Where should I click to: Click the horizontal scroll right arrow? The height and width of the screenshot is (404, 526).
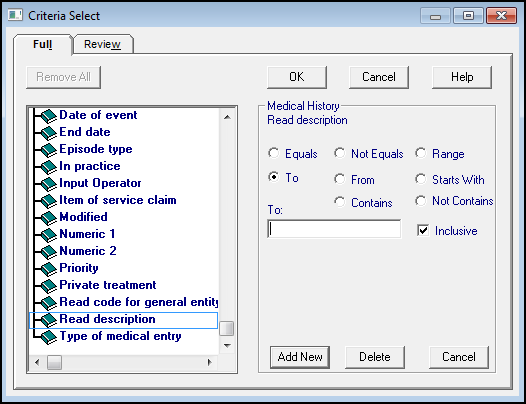tap(210, 362)
